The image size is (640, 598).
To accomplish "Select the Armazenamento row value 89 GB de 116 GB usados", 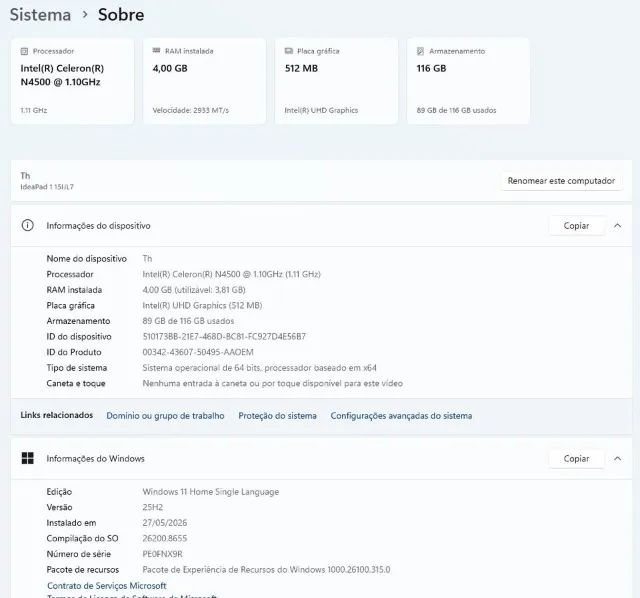I will point(188,321).
